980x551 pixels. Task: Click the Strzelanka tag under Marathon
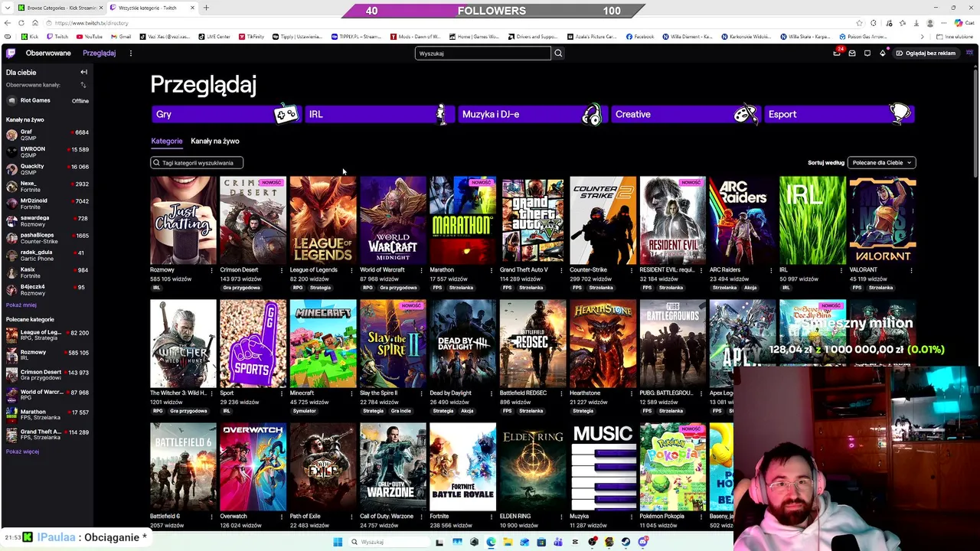(461, 288)
